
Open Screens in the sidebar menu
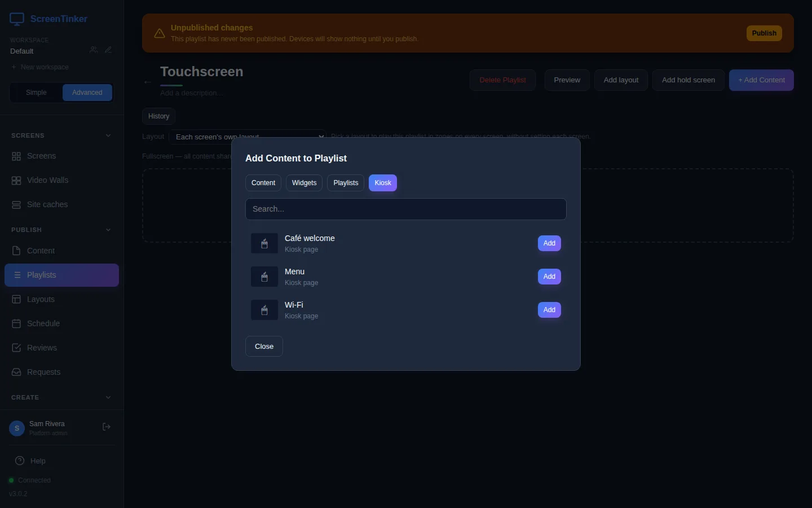[62, 156]
